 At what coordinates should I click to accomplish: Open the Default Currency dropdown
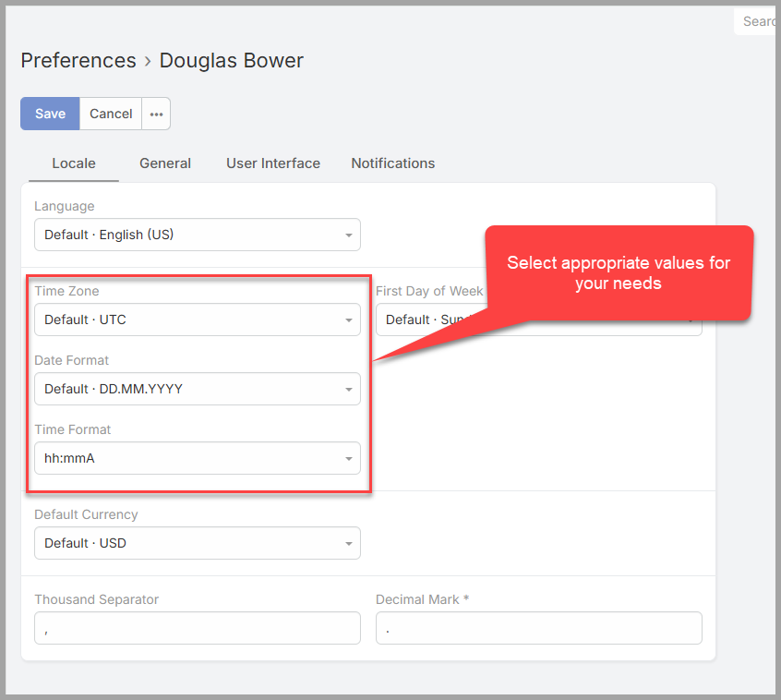198,543
